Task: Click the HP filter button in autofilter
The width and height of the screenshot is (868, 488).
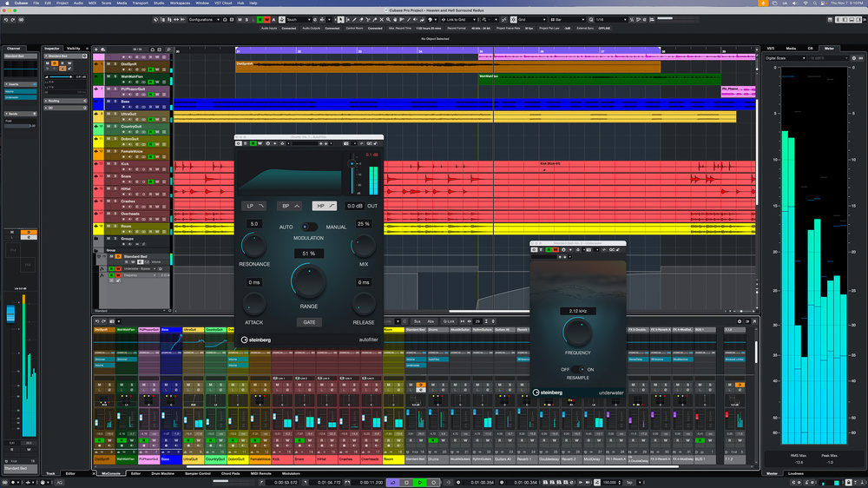Action: coord(325,206)
